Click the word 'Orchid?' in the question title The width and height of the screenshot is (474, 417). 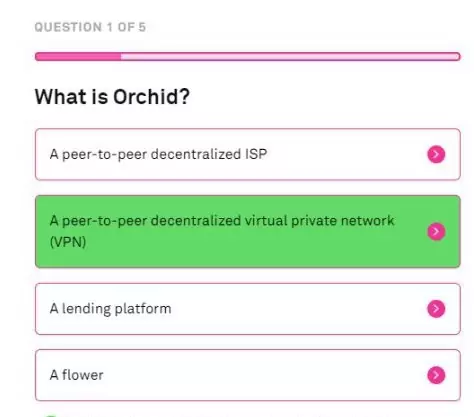(x=151, y=97)
